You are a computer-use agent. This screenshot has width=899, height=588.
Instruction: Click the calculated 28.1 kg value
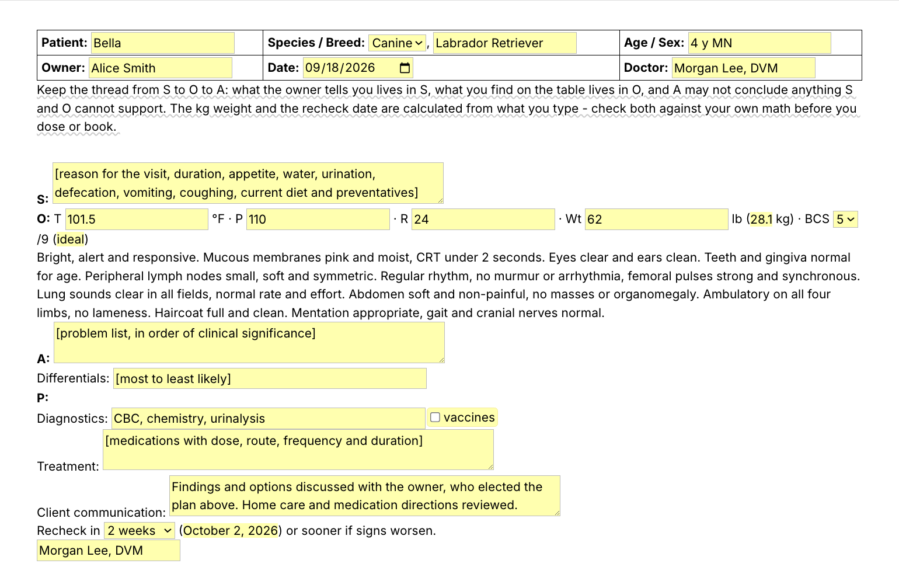coord(761,220)
